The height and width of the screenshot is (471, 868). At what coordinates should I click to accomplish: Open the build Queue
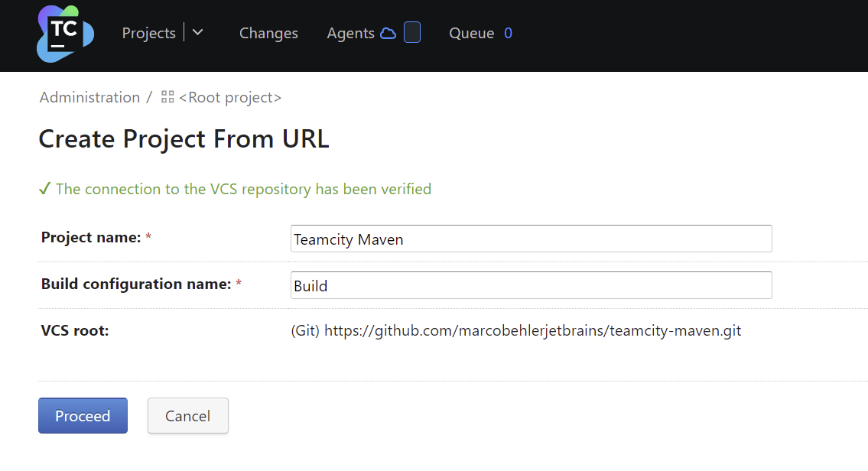coord(471,33)
